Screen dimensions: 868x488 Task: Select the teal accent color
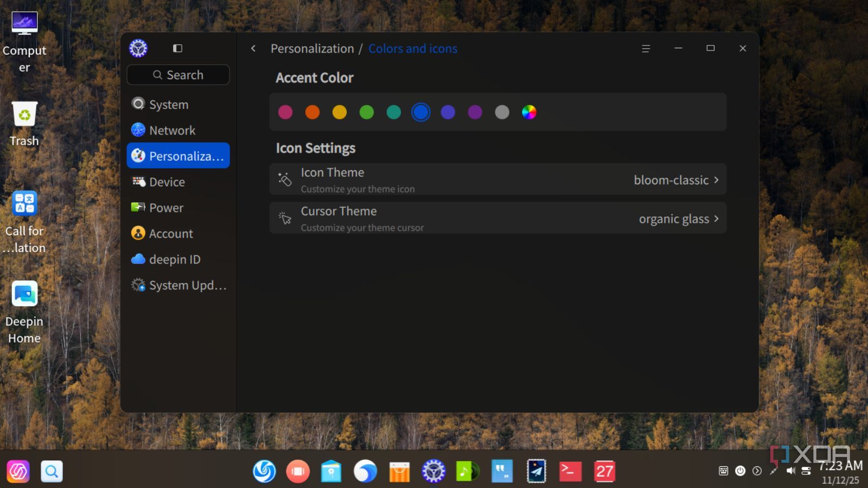394,112
